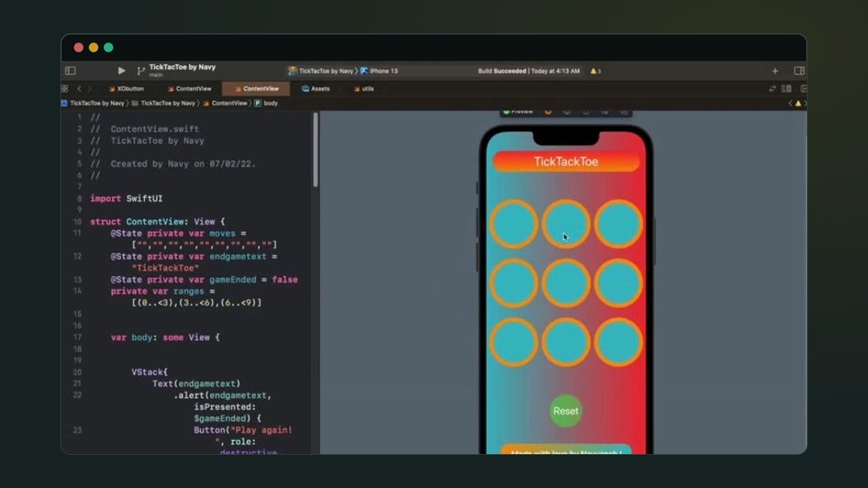Go back with the editor back arrow
The height and width of the screenshot is (488, 868).
coord(79,89)
